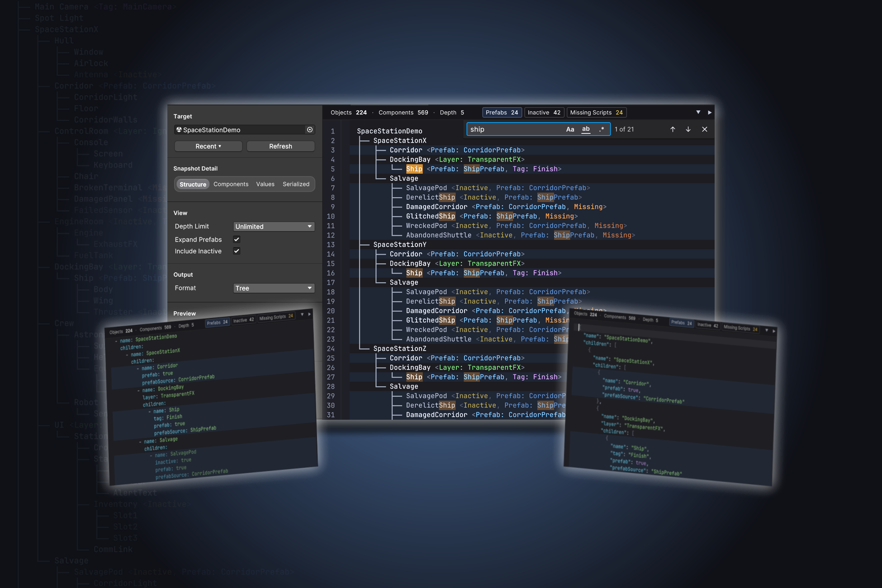Open the Format dropdown showing Tree
This screenshot has width=882, height=588.
point(274,288)
